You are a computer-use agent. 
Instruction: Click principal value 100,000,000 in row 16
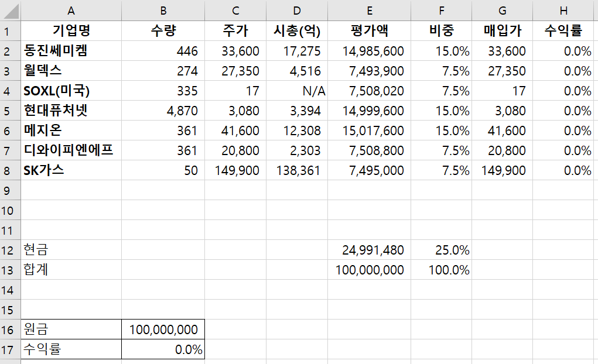pos(163,329)
